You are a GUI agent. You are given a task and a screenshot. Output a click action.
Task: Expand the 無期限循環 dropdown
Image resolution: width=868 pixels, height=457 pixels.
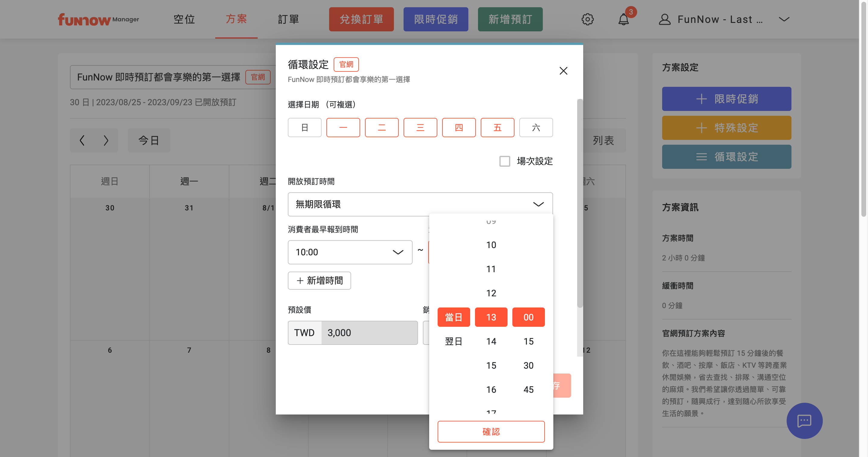[x=420, y=204]
